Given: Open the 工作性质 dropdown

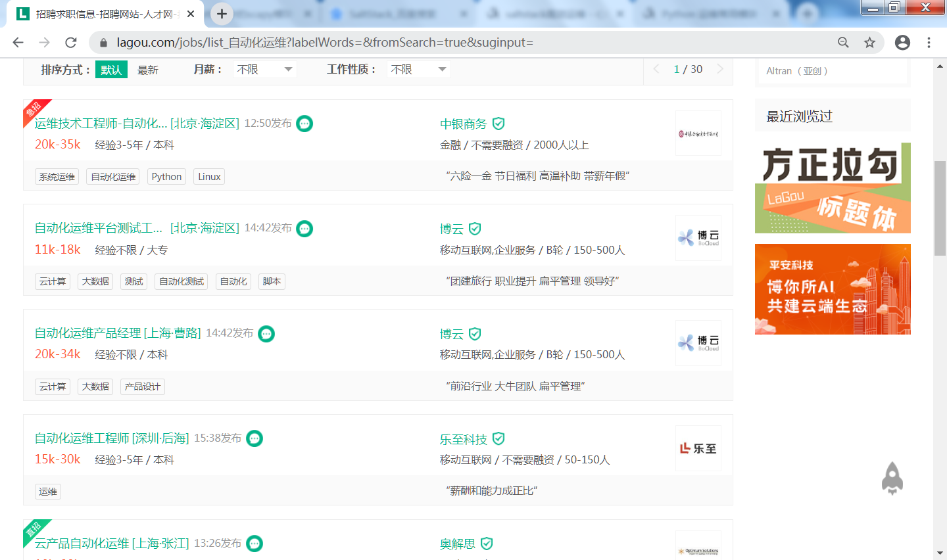Looking at the screenshot, I should pos(418,70).
